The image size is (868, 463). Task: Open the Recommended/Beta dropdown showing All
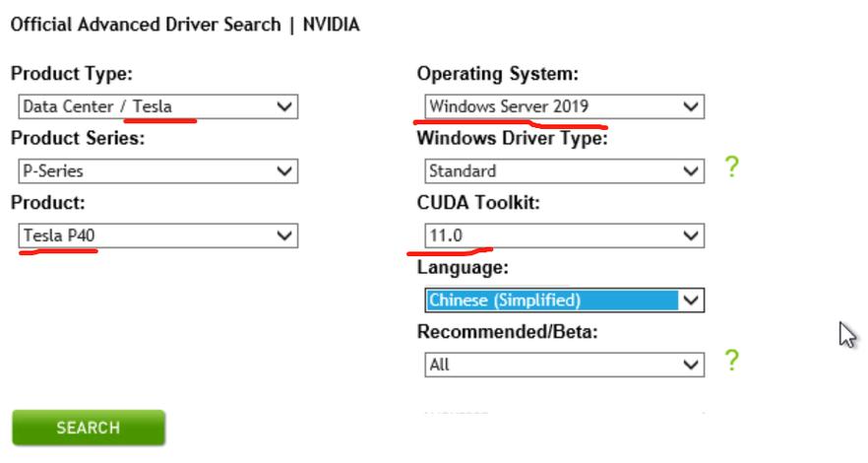(x=564, y=364)
